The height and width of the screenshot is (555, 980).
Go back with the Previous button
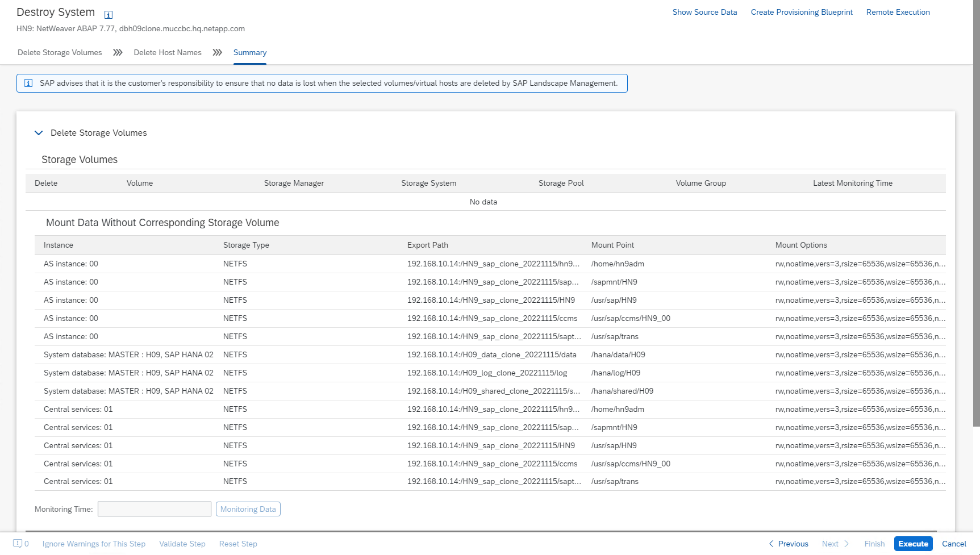point(789,544)
